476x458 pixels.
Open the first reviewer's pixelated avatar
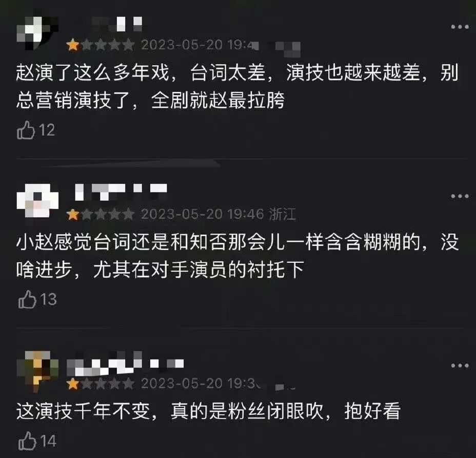pos(37,33)
